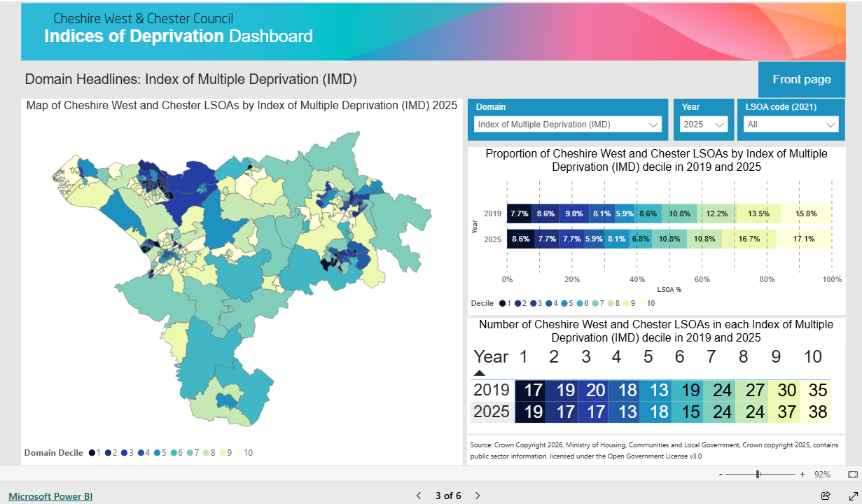Select decile 3 in the map legend
The height and width of the screenshot is (504, 862).
tap(129, 453)
